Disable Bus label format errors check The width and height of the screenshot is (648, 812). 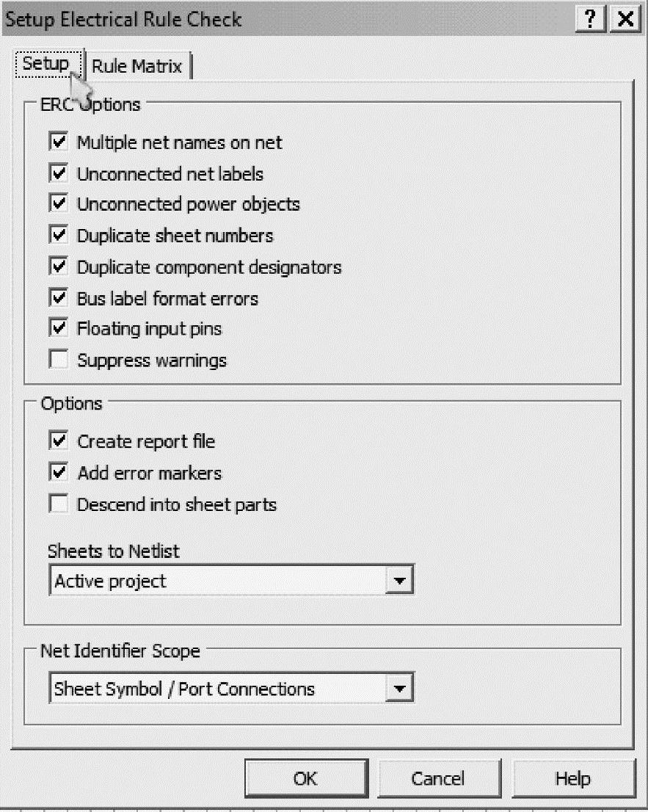tap(58, 299)
